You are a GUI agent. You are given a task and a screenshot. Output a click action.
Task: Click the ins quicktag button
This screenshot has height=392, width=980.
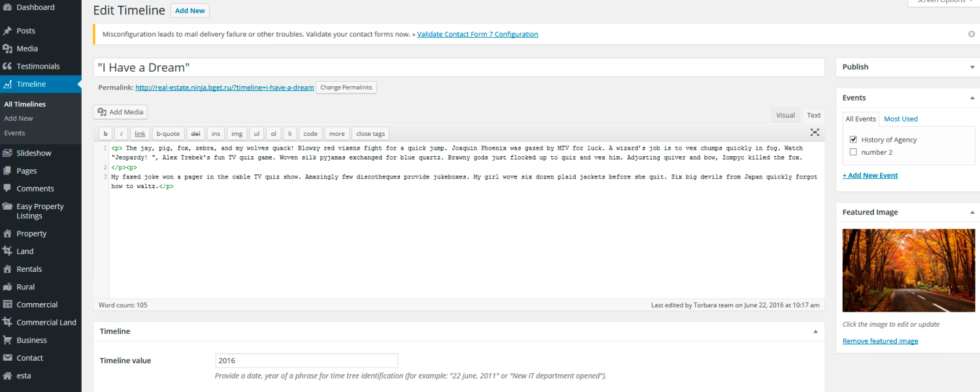point(216,133)
